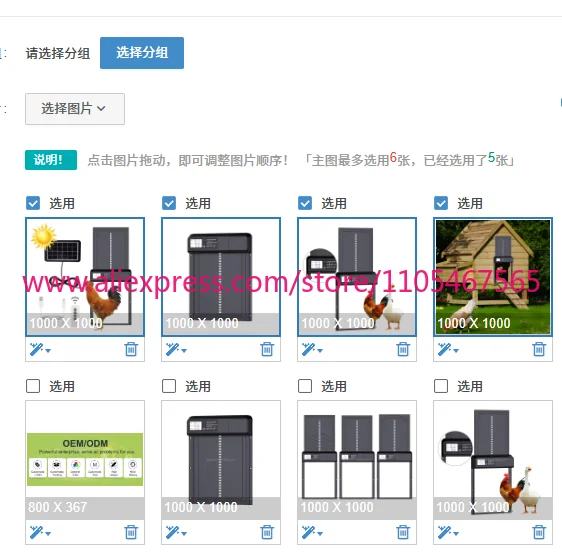Image resolution: width=562 pixels, height=560 pixels.
Task: Open magic wand edit on second-row rooster and goose image
Action: tap(448, 532)
